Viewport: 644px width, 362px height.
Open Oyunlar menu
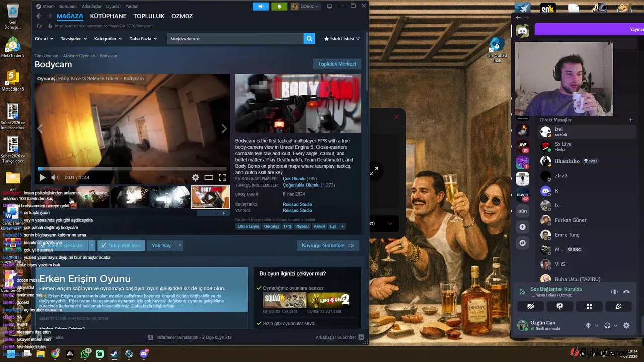[x=113, y=7]
